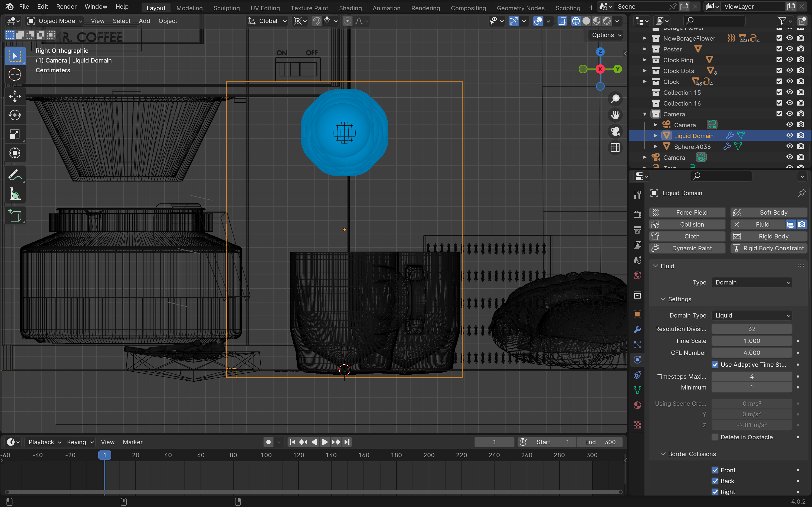This screenshot has height=507, width=812.
Task: Expand the NewBorageFlower collection
Action: [645, 38]
